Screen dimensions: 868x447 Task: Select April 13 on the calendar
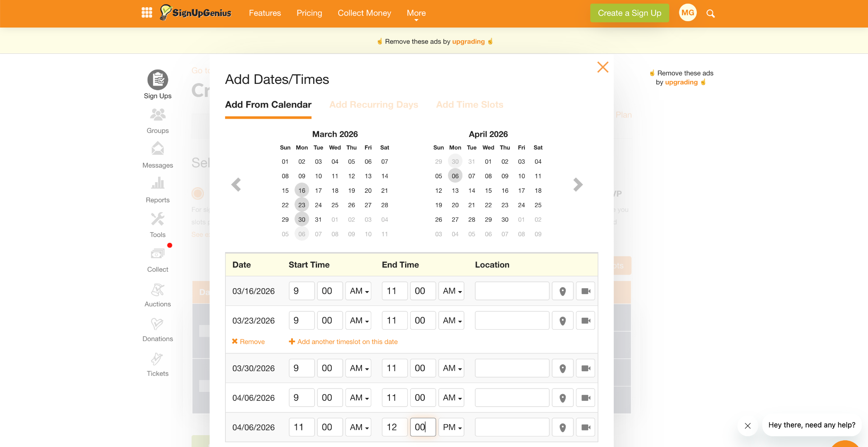click(x=455, y=190)
